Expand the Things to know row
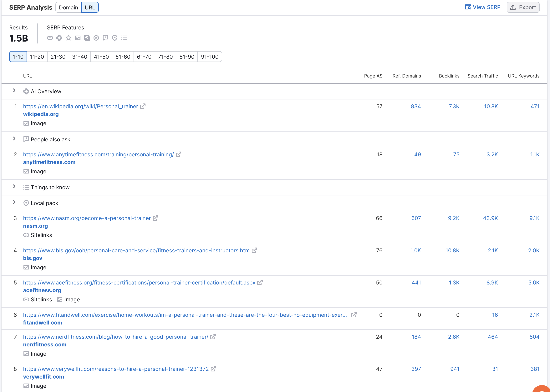The image size is (550, 392). pyautogui.click(x=14, y=187)
